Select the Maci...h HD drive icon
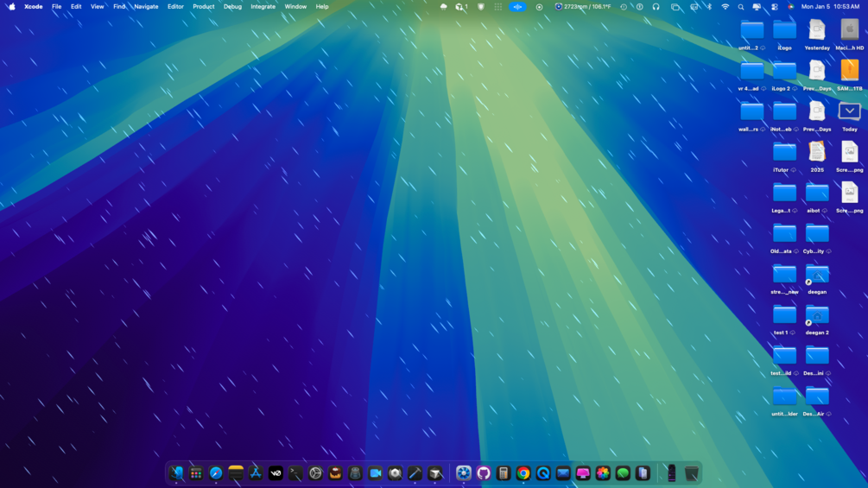 pos(849,30)
